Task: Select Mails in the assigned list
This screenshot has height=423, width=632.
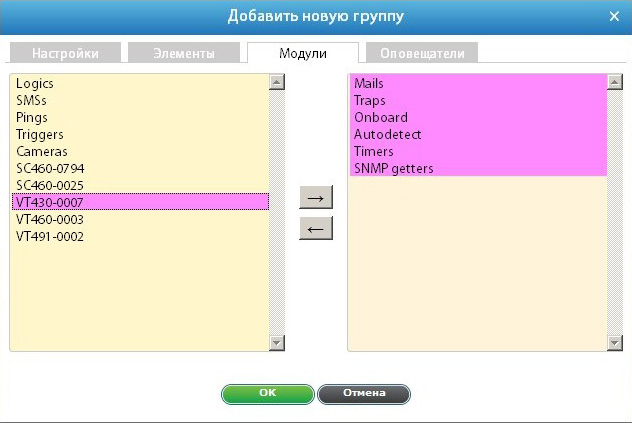Action: 478,83
